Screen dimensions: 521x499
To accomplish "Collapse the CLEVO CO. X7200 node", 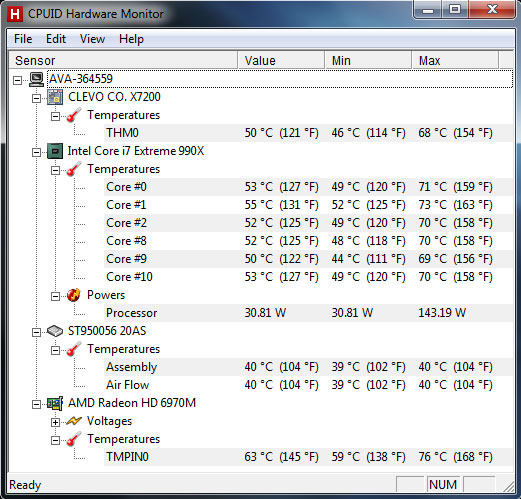I will click(x=36, y=98).
